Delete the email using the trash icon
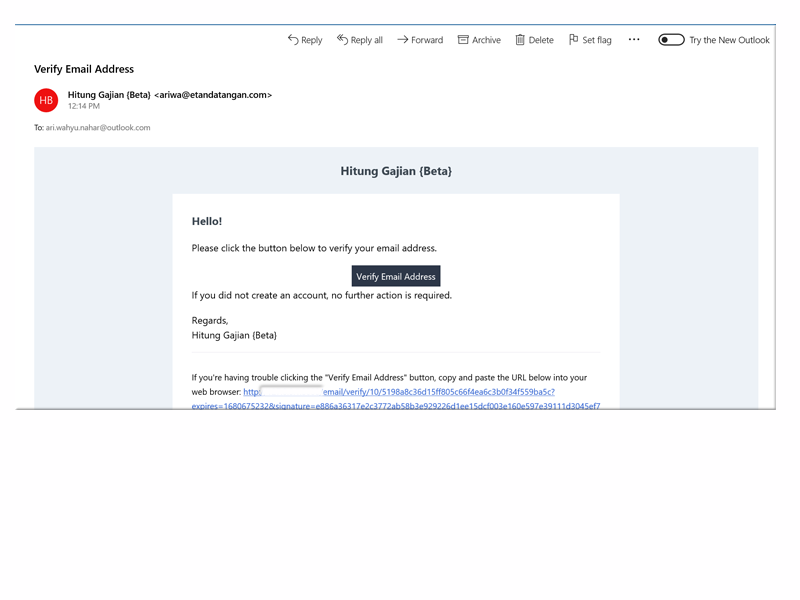 [520, 40]
